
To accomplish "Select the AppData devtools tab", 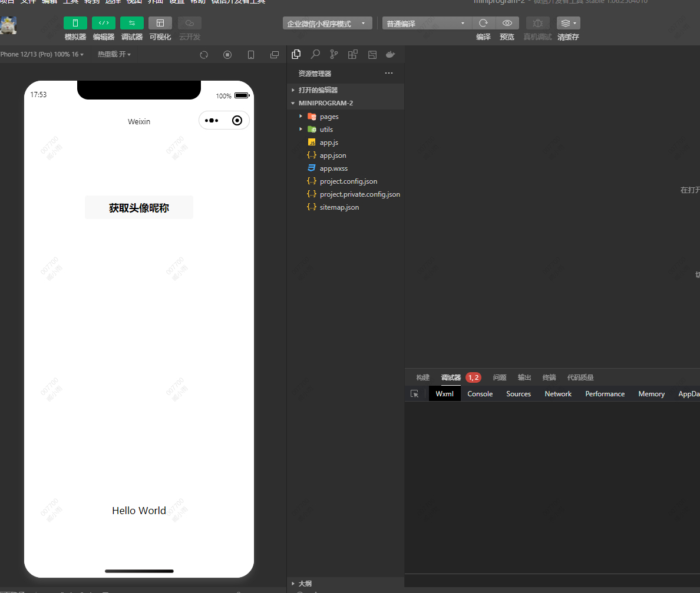I will 689,393.
